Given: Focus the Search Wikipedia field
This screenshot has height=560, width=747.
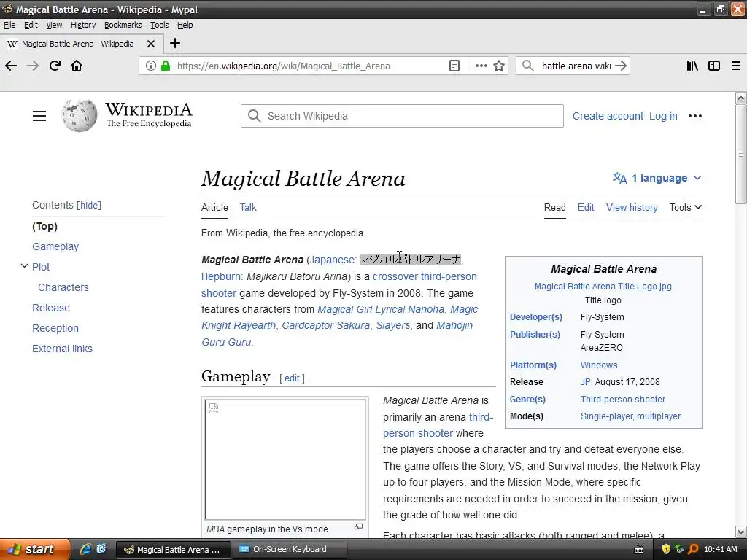Looking at the screenshot, I should coord(402,116).
